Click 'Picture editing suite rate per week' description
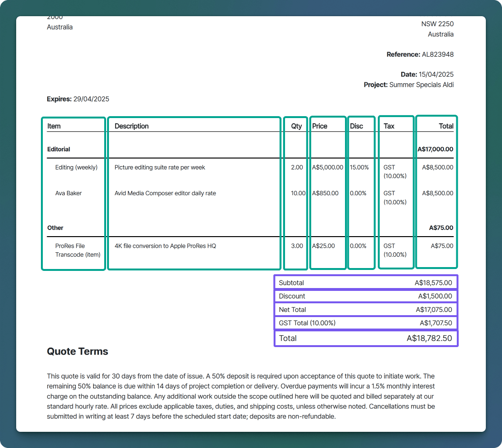Screen dimensions: 502x448 tap(160, 168)
